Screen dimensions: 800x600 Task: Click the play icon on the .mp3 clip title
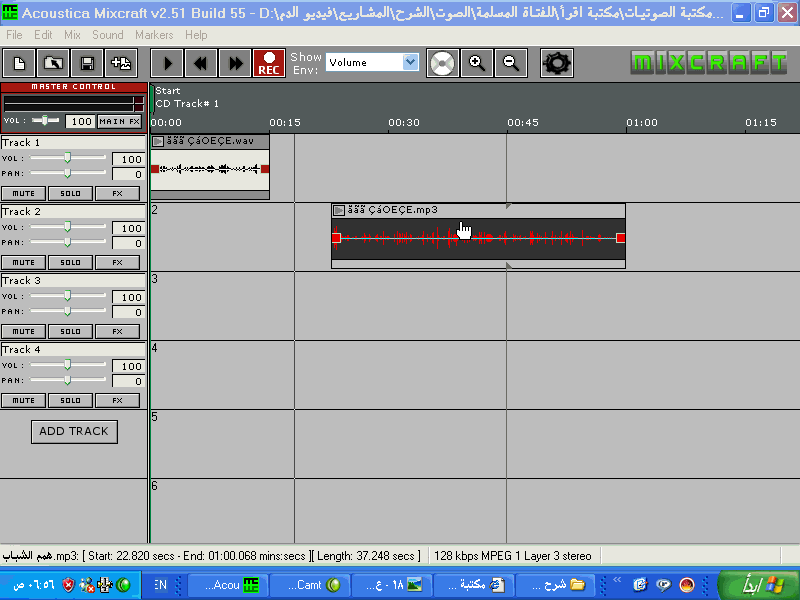tap(339, 210)
